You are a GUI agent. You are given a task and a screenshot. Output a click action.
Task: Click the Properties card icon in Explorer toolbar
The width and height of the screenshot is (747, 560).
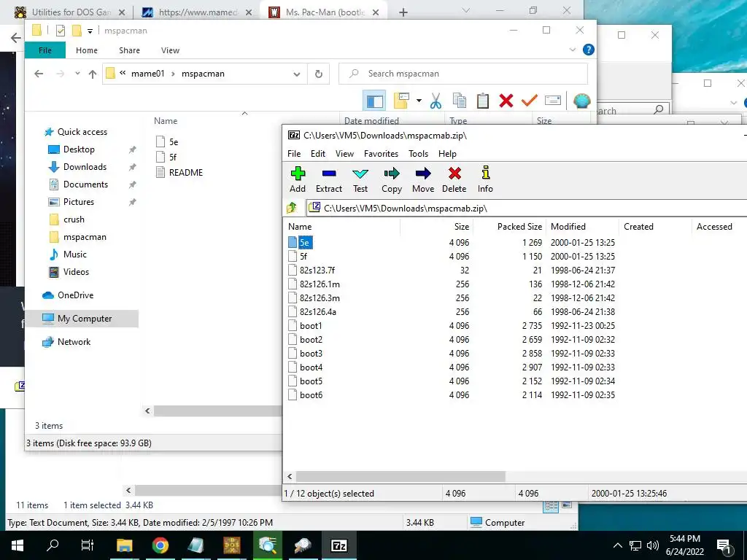553,101
